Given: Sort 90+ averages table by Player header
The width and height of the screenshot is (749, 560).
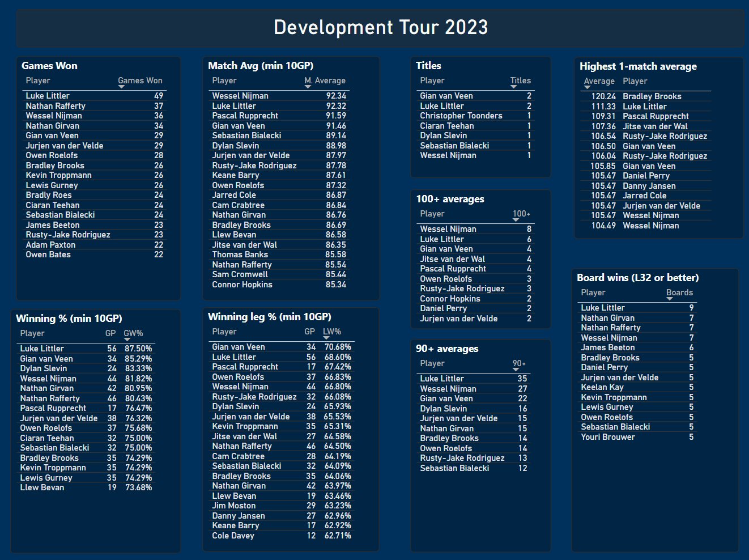Looking at the screenshot, I should pyautogui.click(x=432, y=363).
